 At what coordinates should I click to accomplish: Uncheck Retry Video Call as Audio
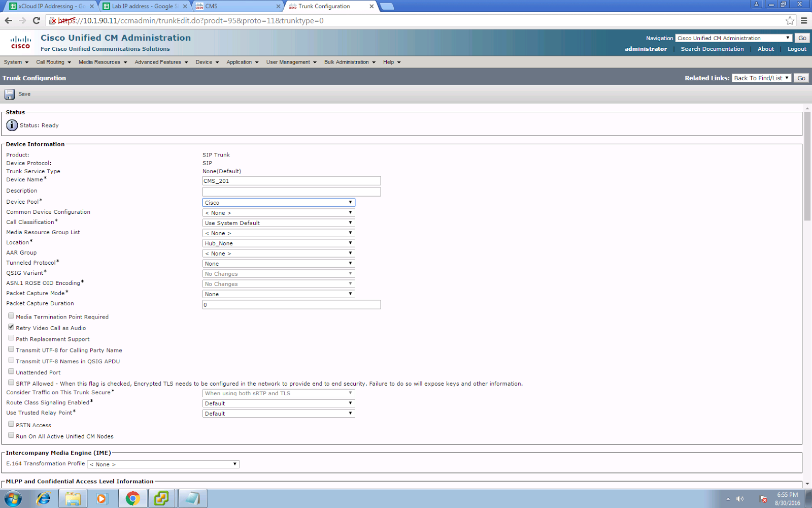point(11,327)
